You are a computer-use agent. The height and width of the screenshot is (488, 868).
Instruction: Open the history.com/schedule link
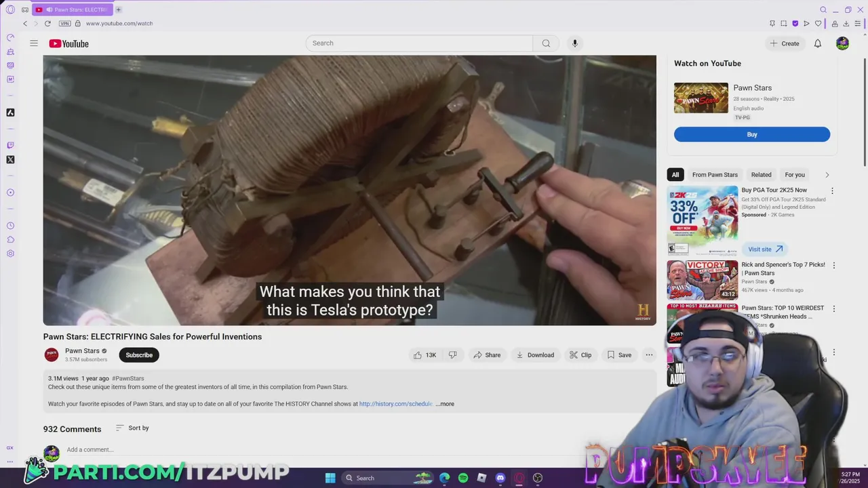(396, 404)
